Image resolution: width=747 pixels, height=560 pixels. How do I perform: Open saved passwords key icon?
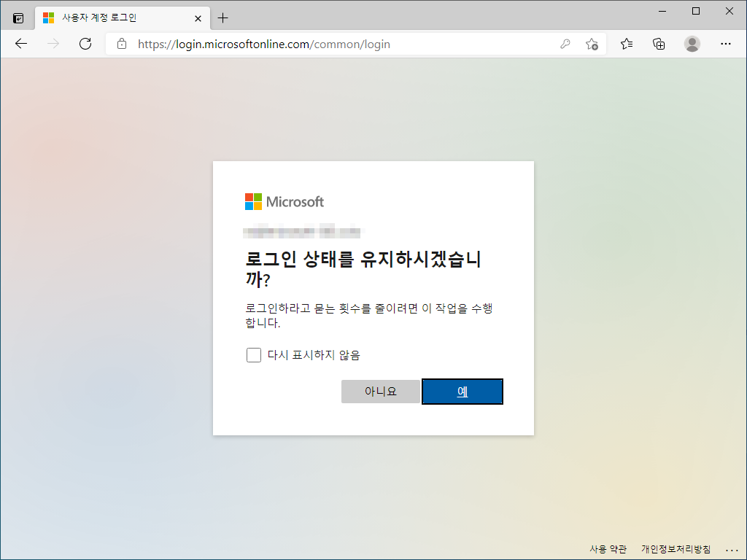click(x=565, y=44)
